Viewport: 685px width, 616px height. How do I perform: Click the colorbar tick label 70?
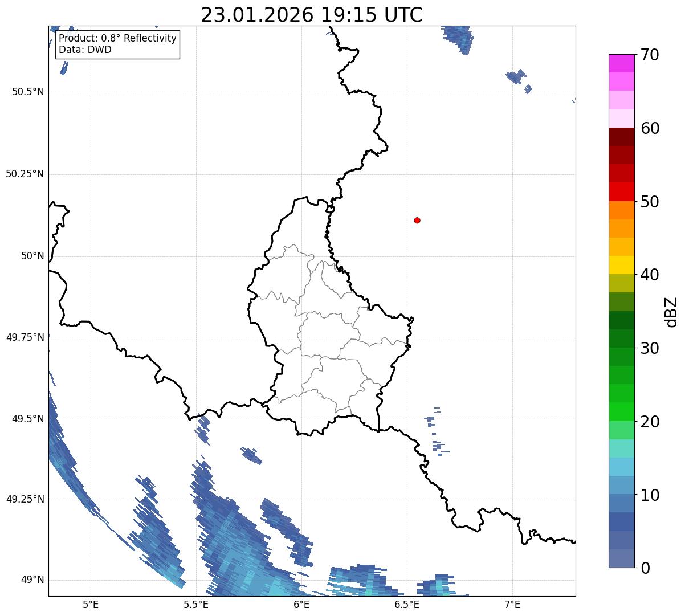pos(650,55)
